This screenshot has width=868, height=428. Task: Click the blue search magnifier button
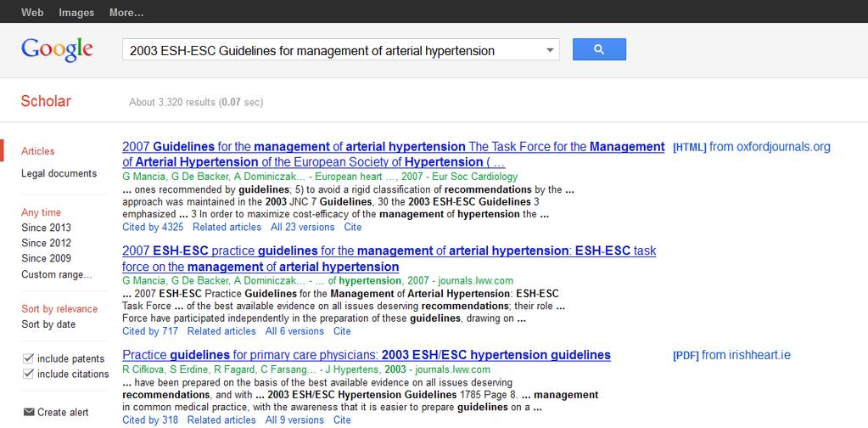[599, 49]
